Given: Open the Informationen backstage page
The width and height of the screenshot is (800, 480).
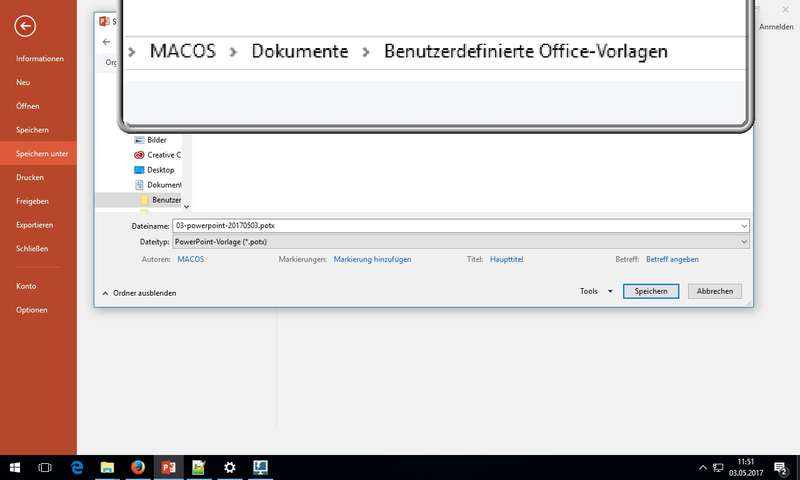Looking at the screenshot, I should pos(39,59).
